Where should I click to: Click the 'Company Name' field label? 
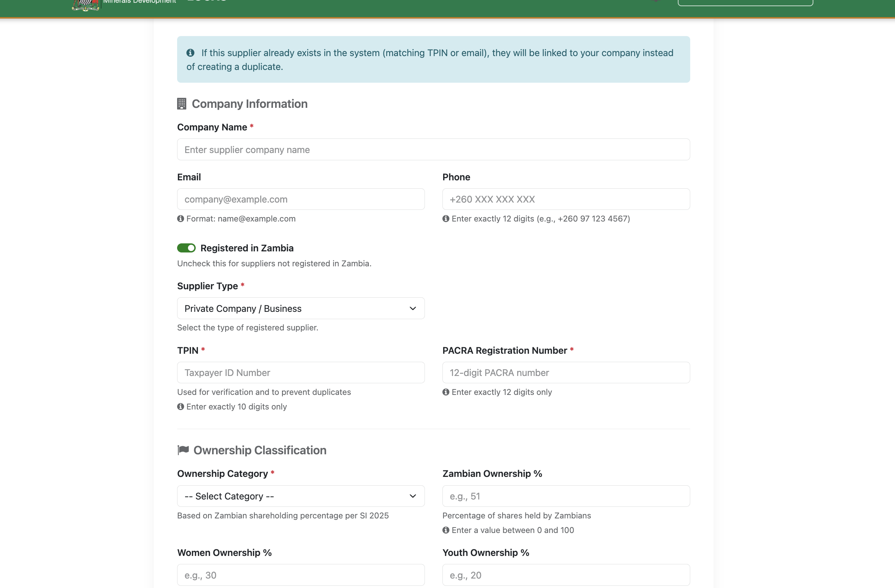click(212, 127)
